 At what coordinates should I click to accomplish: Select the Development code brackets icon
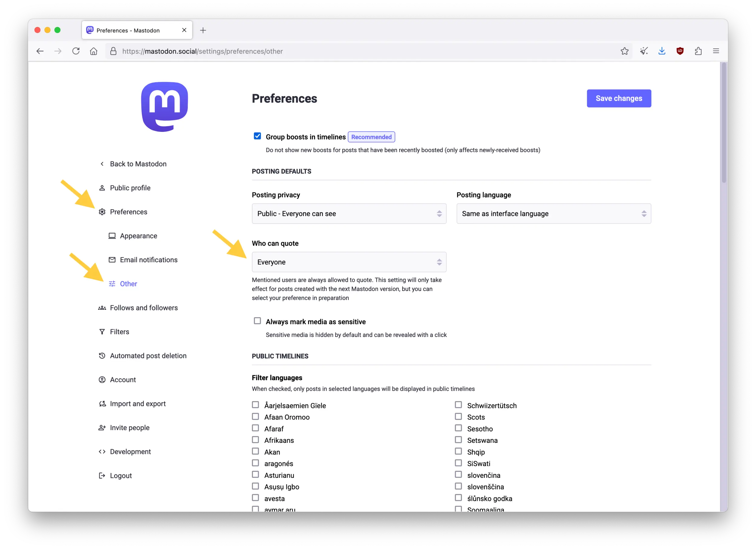102,451
